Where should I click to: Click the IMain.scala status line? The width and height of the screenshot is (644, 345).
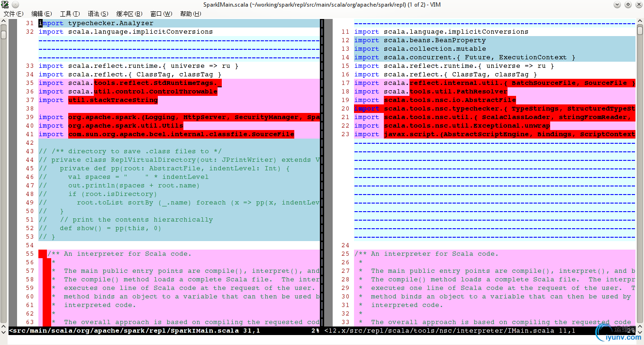480,331
